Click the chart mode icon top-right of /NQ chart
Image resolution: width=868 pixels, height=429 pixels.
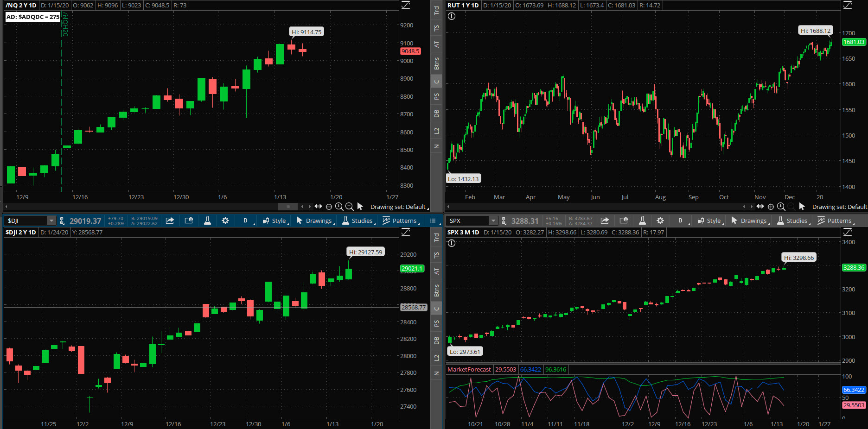coord(406,5)
